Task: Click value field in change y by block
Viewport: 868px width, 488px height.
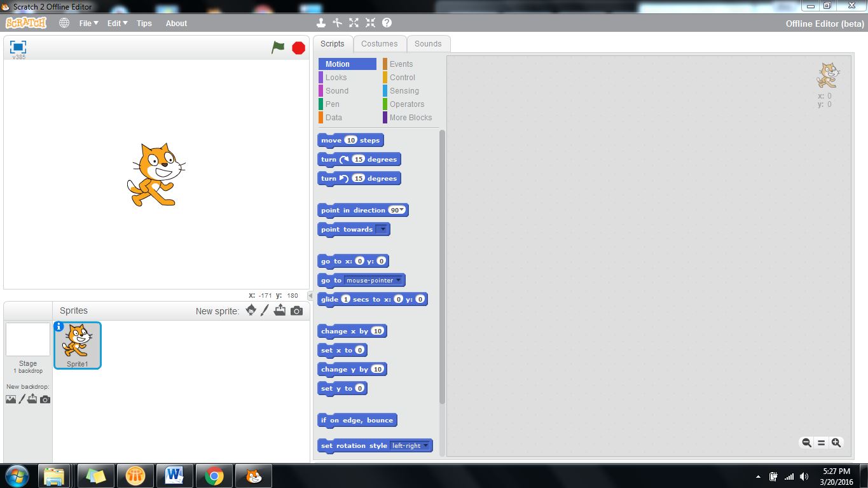Action: (x=378, y=370)
